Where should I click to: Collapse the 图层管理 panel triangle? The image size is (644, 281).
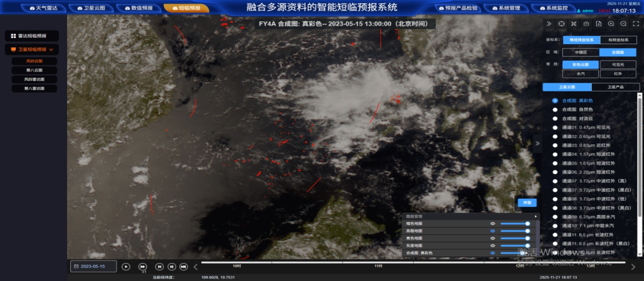coord(535,216)
